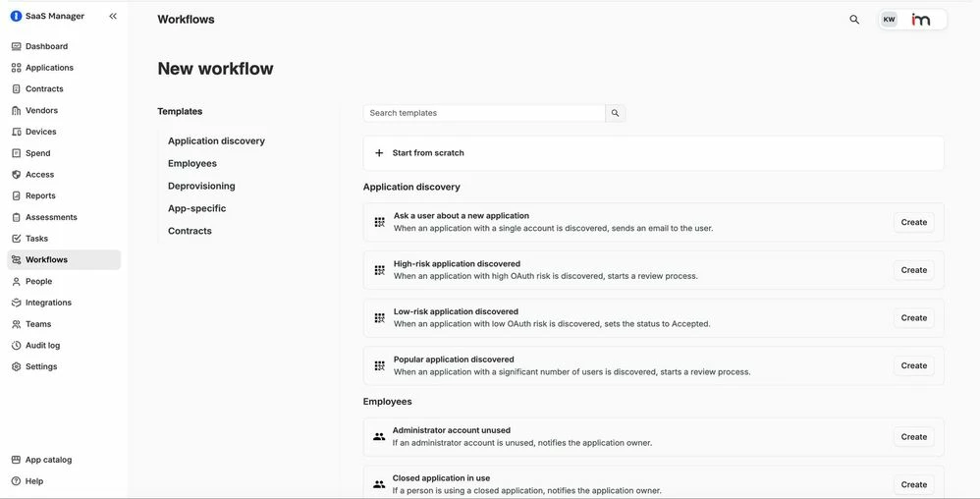
Task: Jump to Employees templates category
Action: [x=192, y=163]
